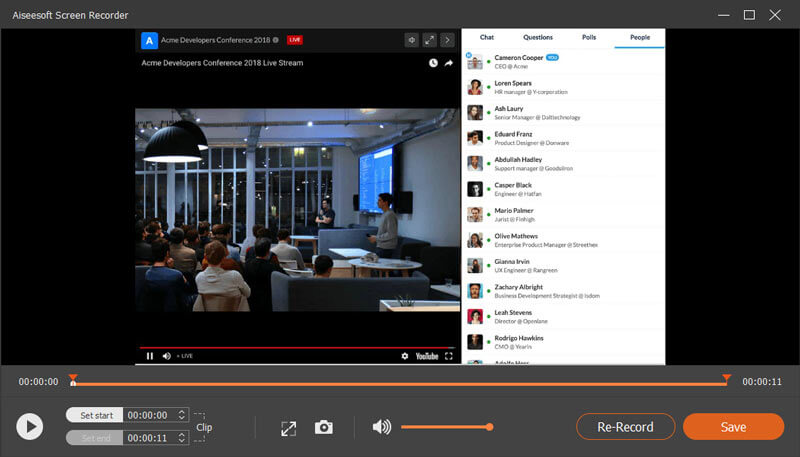This screenshot has width=800, height=457.
Task: Play the recorded video preview
Action: (29, 427)
